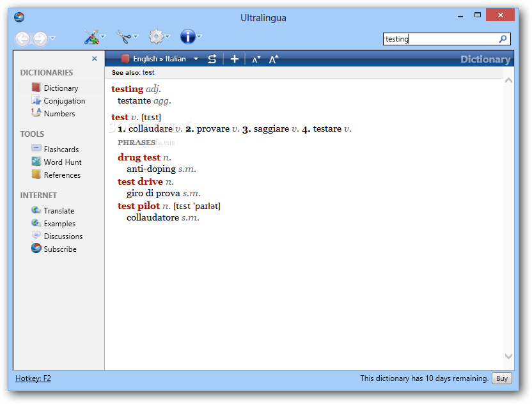Click the red book language icon
Image resolution: width=532 pixels, height=404 pixels.
tap(125, 59)
